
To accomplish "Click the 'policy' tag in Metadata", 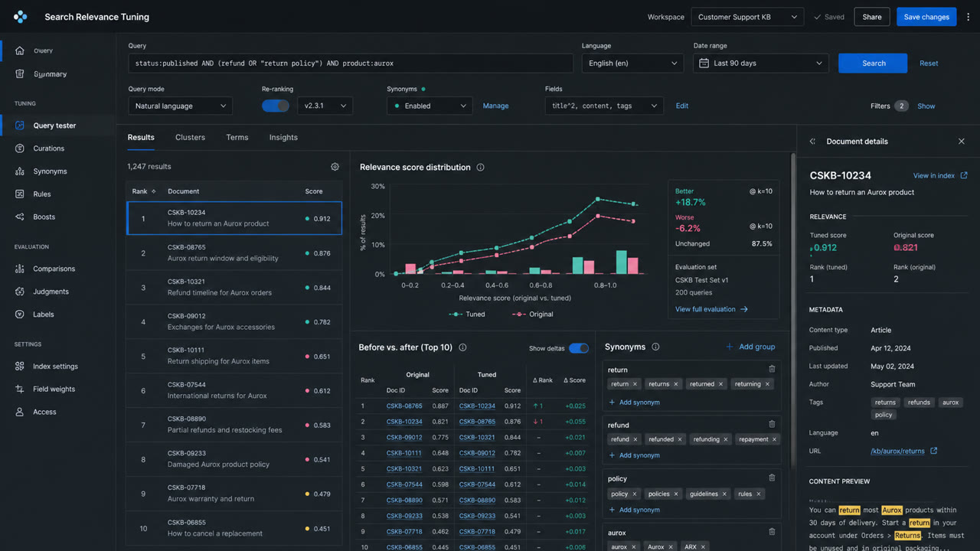I will pyautogui.click(x=884, y=415).
